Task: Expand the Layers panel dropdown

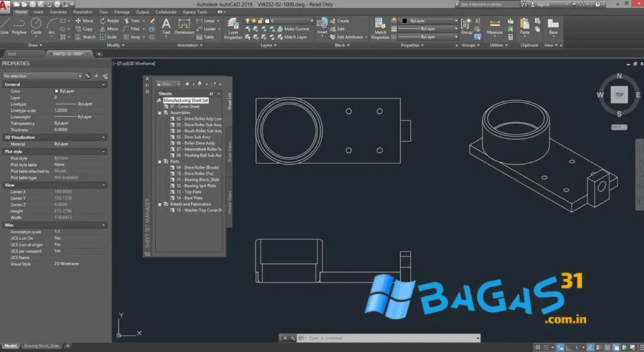Action: click(x=269, y=45)
